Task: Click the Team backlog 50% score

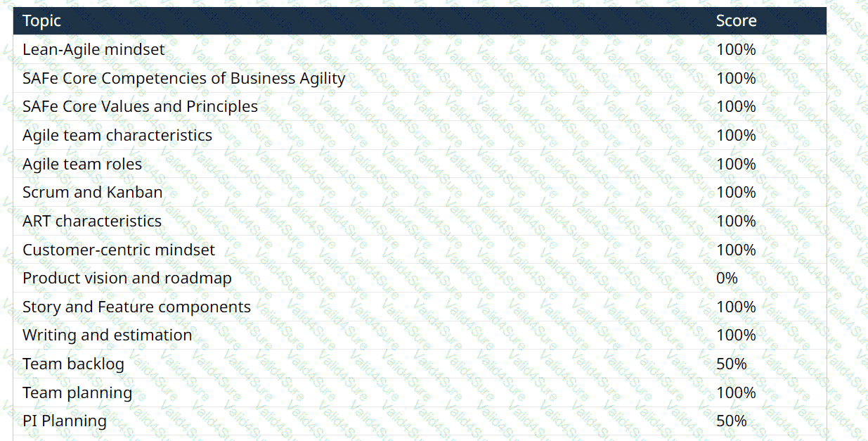Action: pyautogui.click(x=731, y=364)
